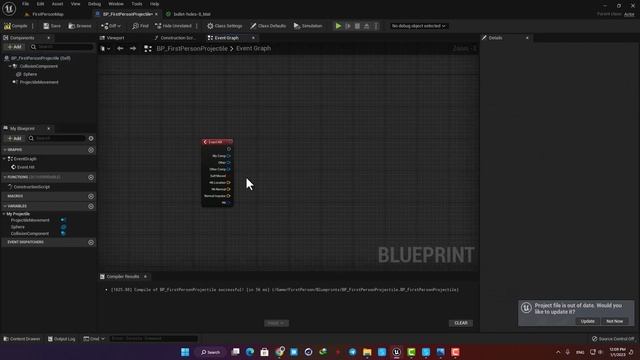Screen dimensions: 640x360
Task: Add a new function with Functions plus icon
Action: point(91,177)
